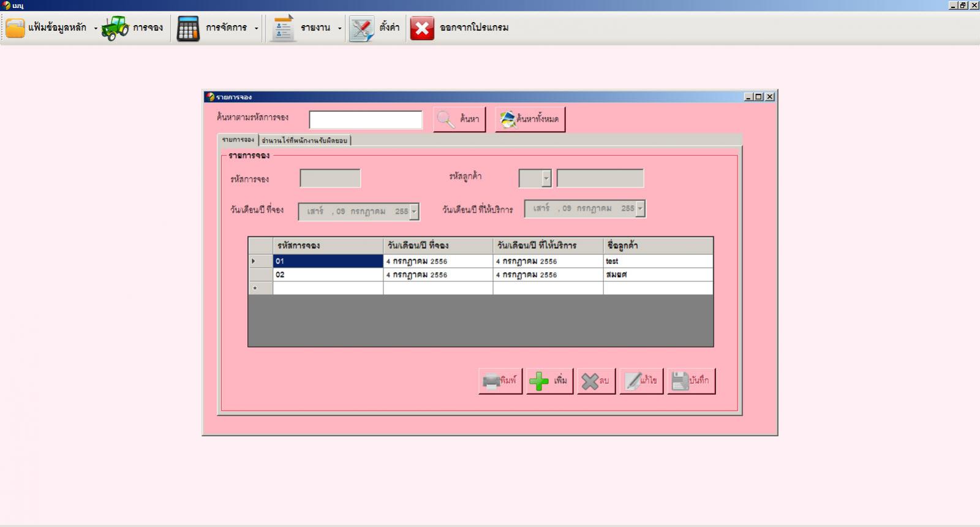Viewport: 980px width, 527px height.
Task: Open the ตั้งค่า settings icon
Action: coord(361,28)
